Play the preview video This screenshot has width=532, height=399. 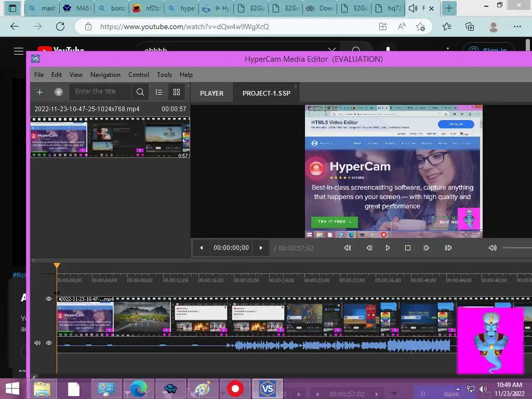[388, 248]
